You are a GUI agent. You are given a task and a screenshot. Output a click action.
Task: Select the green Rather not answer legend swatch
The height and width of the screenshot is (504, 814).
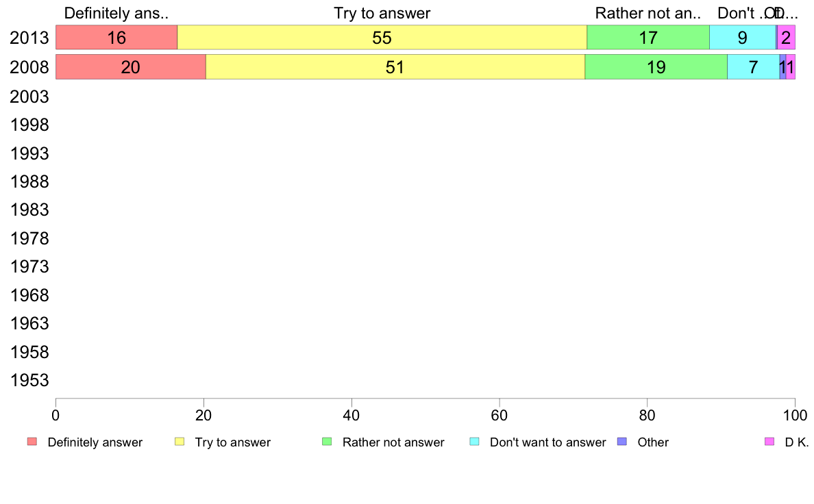tap(327, 442)
